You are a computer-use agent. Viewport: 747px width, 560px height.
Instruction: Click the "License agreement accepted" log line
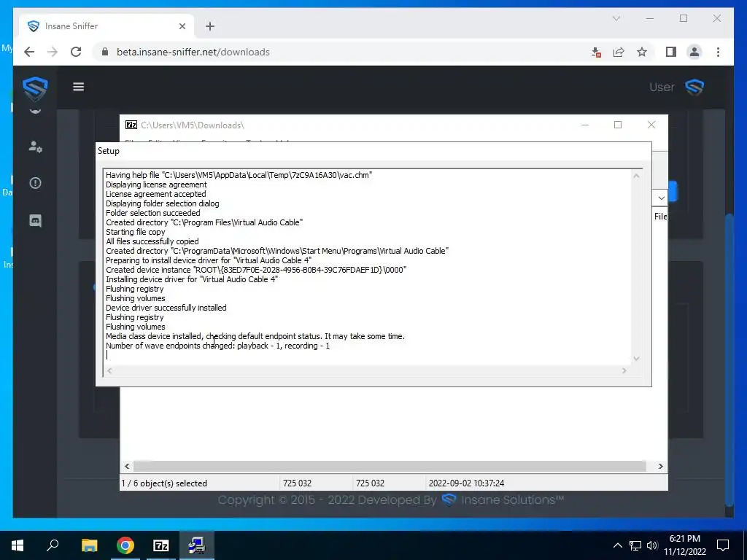click(156, 194)
